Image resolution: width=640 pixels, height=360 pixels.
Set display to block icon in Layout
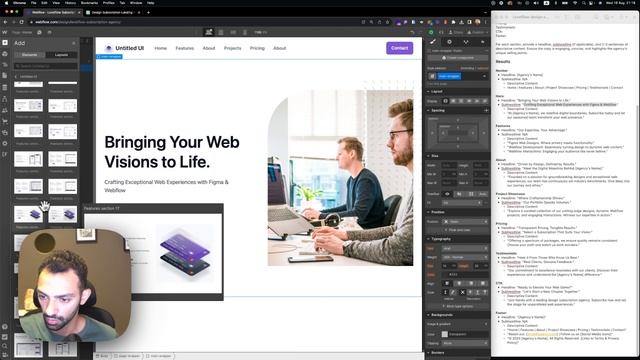(446, 101)
